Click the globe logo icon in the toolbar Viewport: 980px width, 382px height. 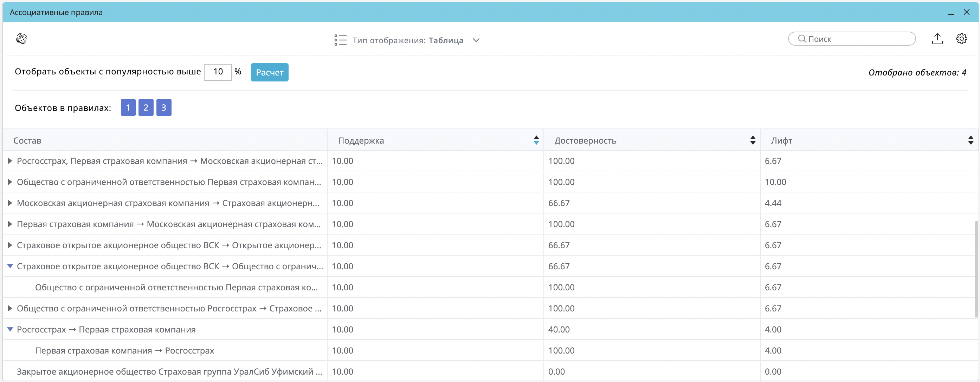(x=21, y=39)
